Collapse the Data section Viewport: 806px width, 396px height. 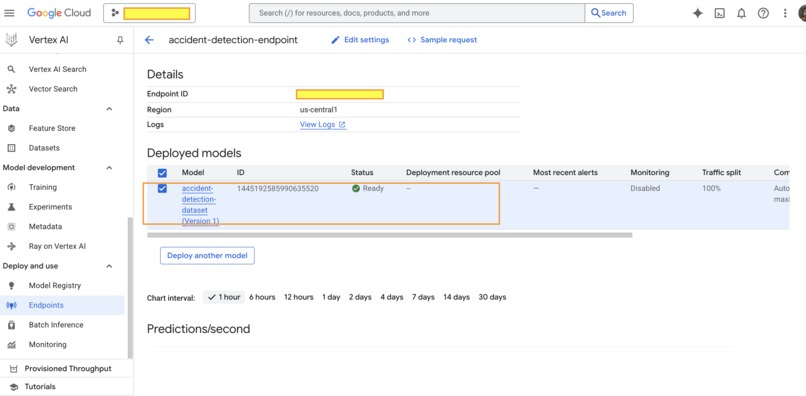pos(109,109)
